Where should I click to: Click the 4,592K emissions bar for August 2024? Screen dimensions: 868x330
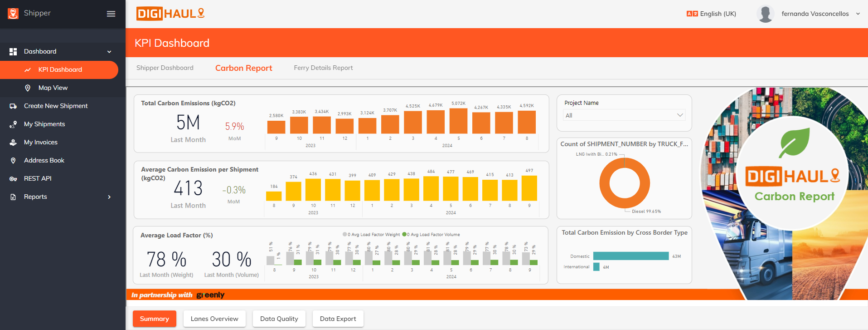(x=527, y=122)
